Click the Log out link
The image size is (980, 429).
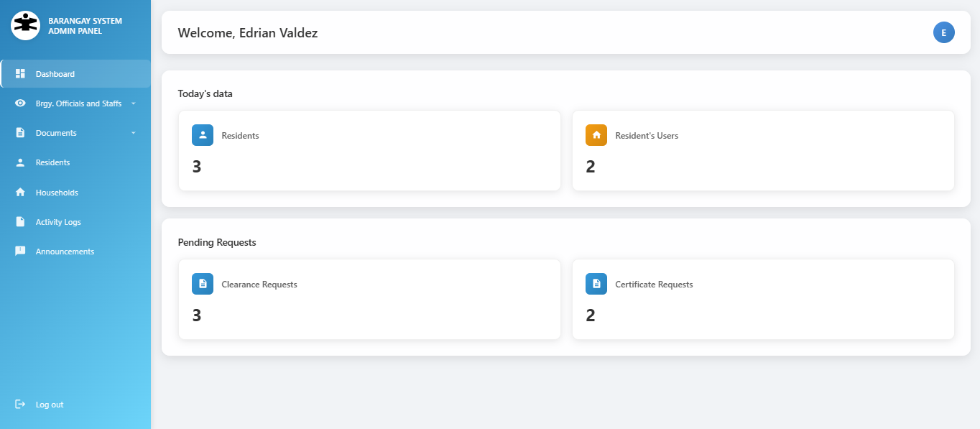[x=50, y=405]
